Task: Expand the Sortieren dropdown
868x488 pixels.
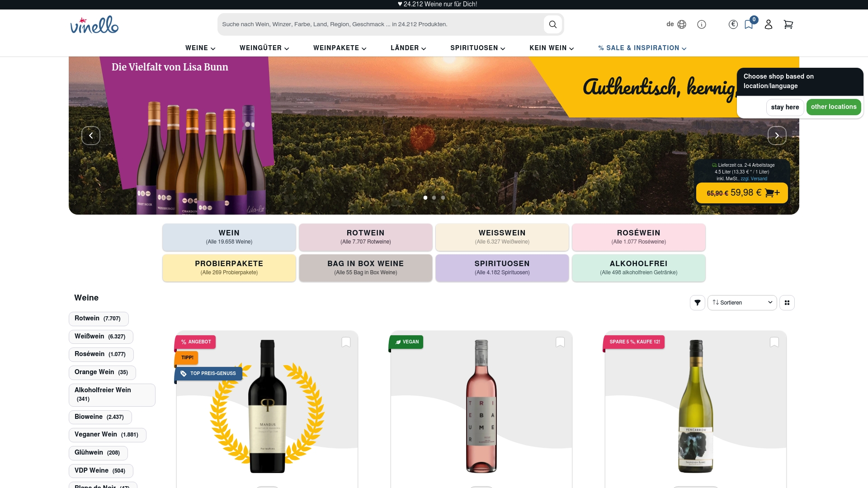Action: (x=742, y=303)
